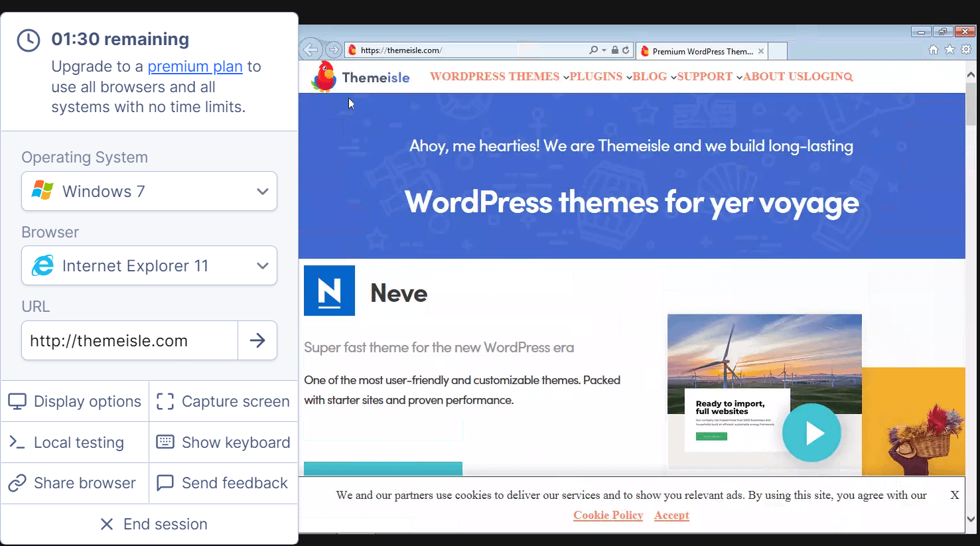980x546 pixels.
Task: Click the Windows logo icon in OS dropdown
Action: click(x=42, y=190)
